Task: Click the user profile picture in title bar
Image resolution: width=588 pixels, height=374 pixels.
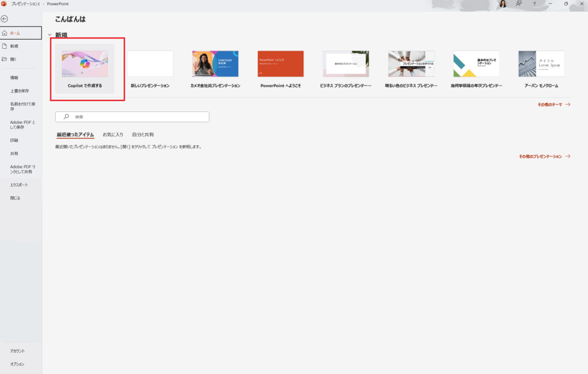Action: point(502,4)
